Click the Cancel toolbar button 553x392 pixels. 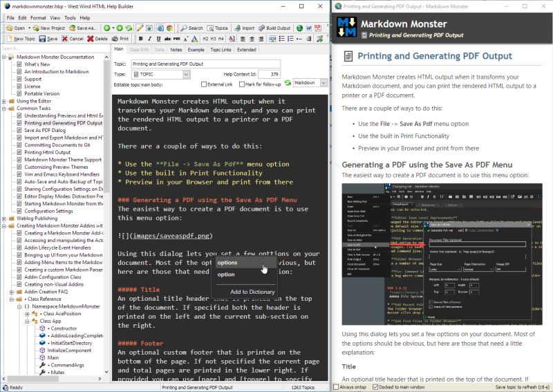tap(73, 39)
